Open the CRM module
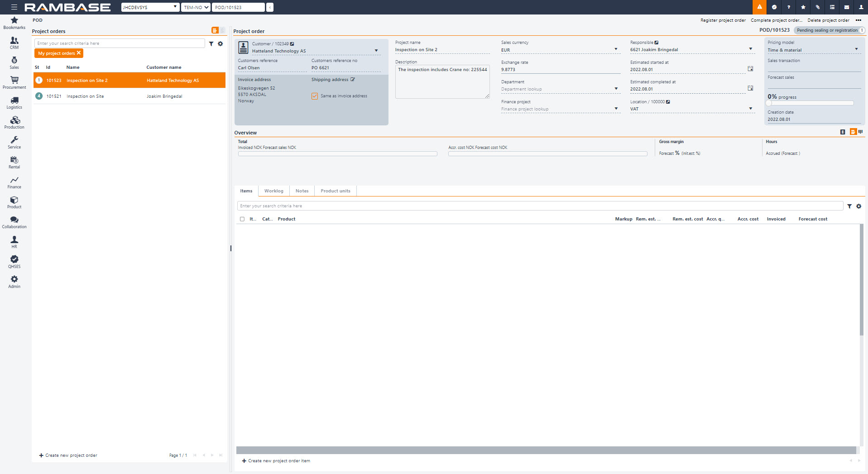This screenshot has width=868, height=474. pos(14,43)
